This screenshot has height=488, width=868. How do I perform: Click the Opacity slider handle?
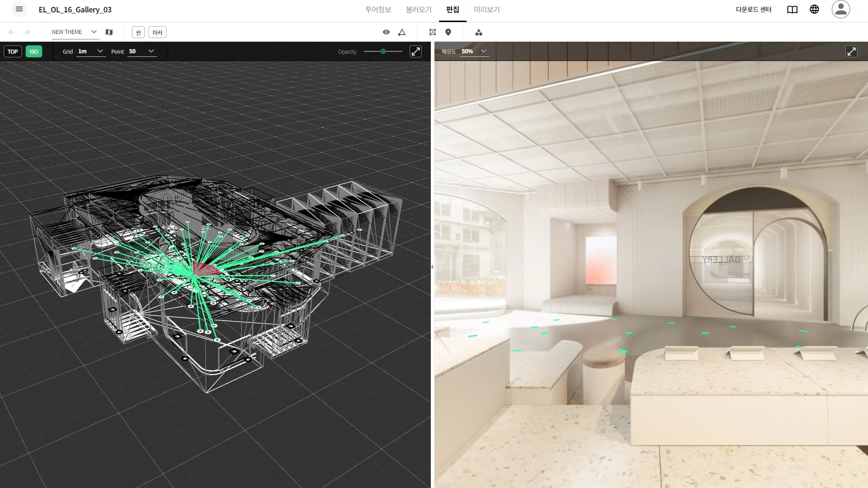pos(383,51)
